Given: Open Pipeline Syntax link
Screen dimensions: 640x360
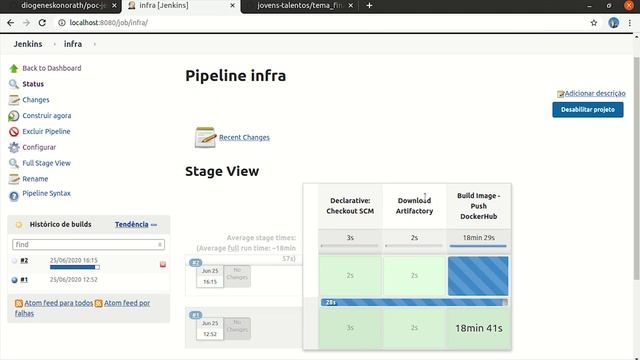Looking at the screenshot, I should 47,193.
